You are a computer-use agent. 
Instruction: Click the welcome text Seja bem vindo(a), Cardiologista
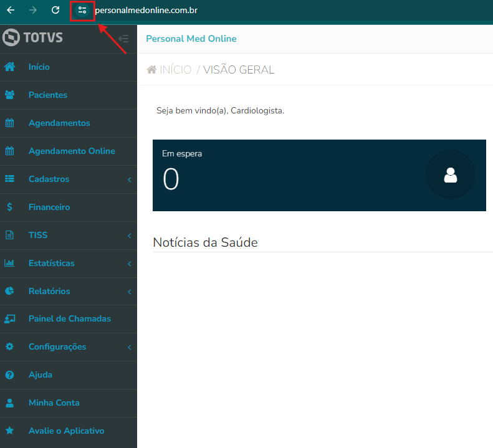[x=221, y=111]
